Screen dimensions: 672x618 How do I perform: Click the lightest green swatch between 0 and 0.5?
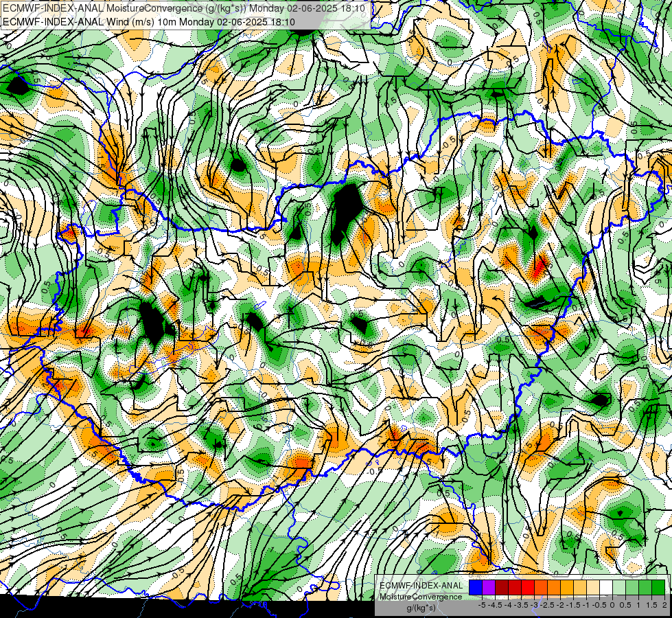[x=619, y=587]
